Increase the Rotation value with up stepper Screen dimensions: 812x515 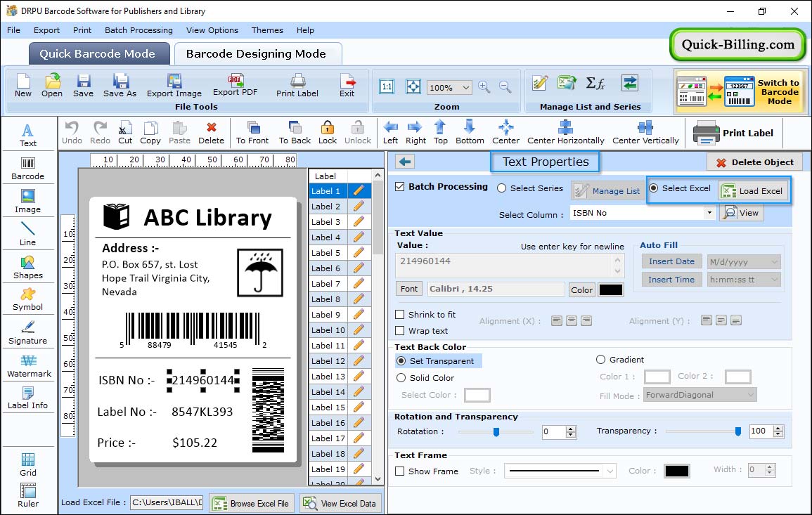(571, 429)
